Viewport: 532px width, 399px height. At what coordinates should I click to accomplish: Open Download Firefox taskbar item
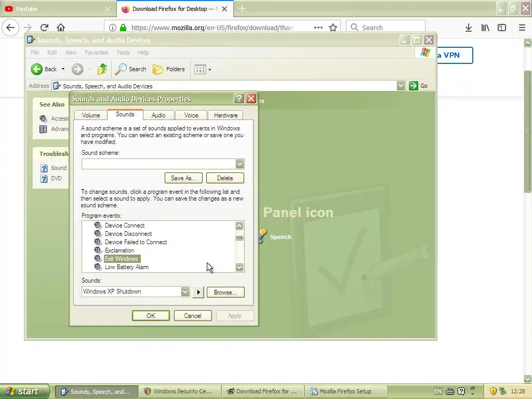[x=262, y=392]
